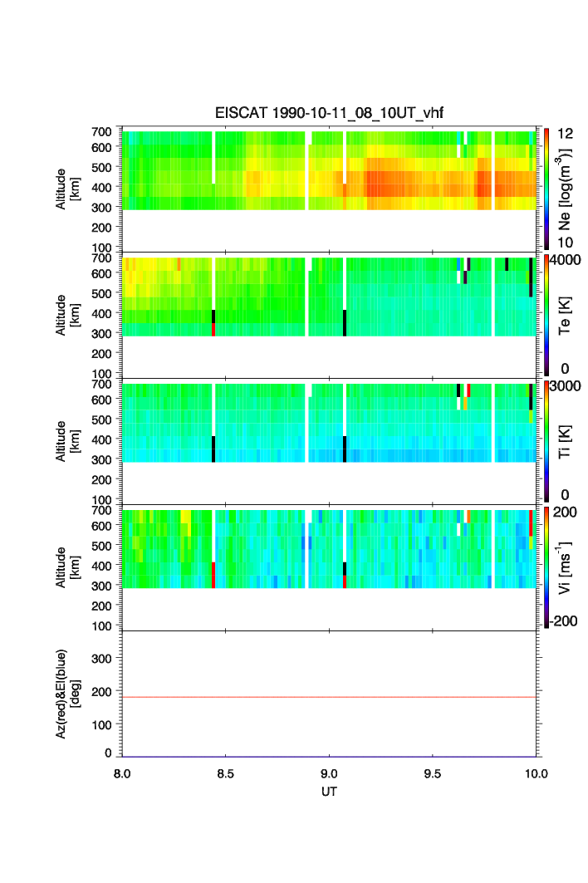Click the 300 tick in the Az/El panel
The width and height of the screenshot is (588, 883).
(x=101, y=659)
